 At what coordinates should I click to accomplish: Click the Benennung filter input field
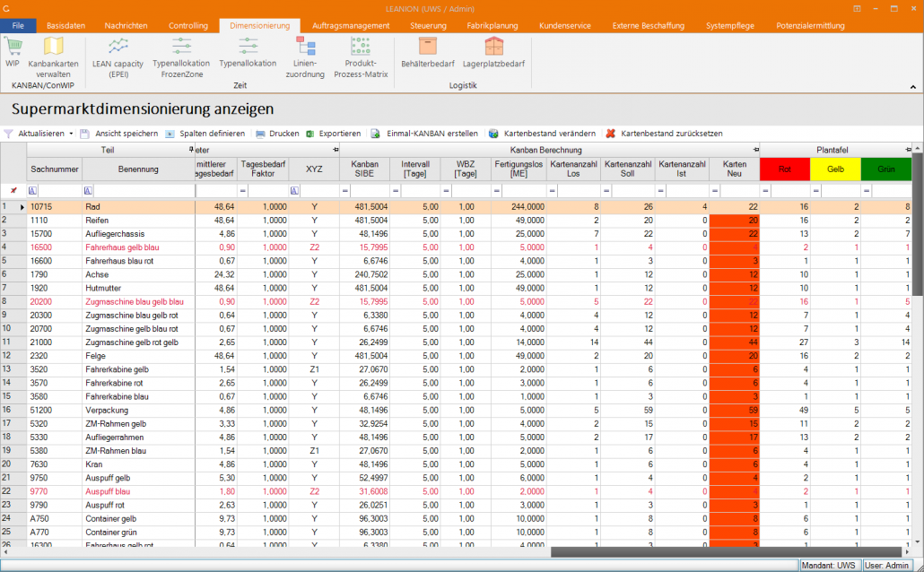pyautogui.click(x=144, y=190)
